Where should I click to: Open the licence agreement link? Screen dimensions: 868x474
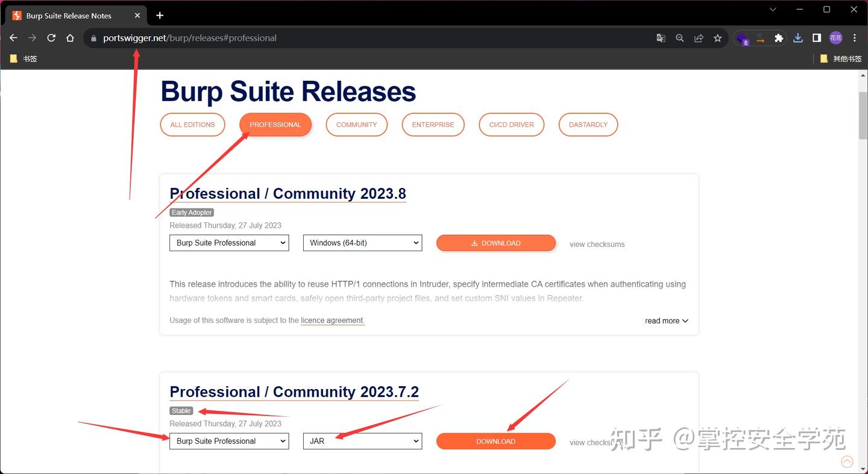[x=332, y=320]
